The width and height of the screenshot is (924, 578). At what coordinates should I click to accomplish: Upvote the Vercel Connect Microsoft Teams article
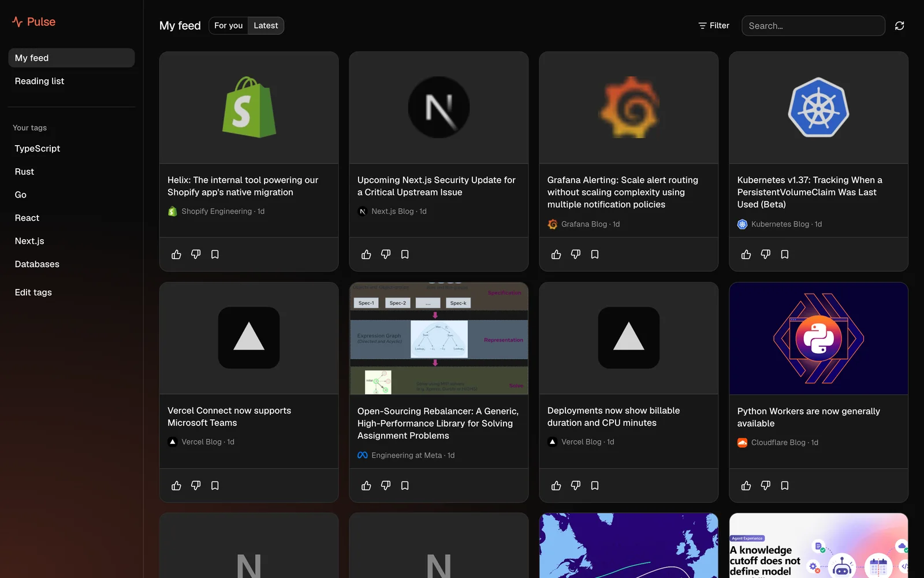pos(176,486)
